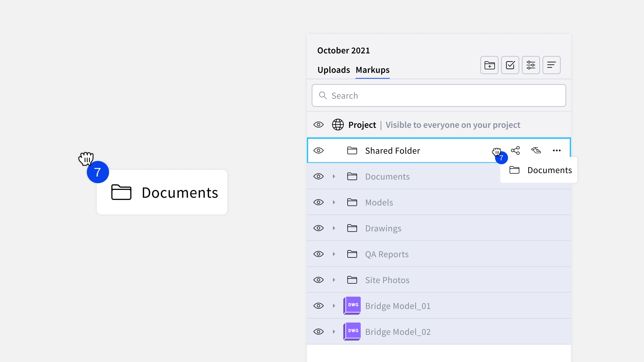This screenshot has width=644, height=362.
Task: Select the Shared Folder row label
Action: click(x=392, y=151)
